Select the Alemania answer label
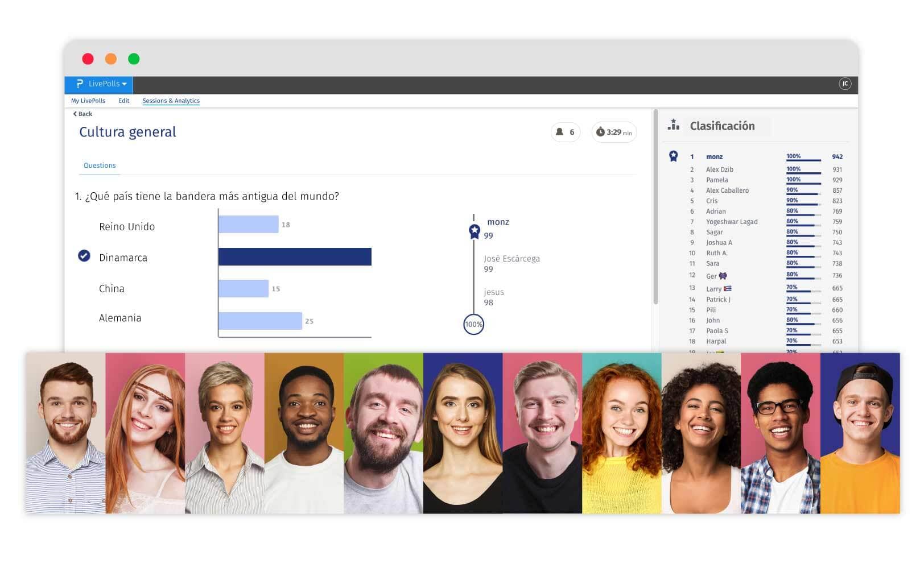The image size is (924, 576). point(120,318)
